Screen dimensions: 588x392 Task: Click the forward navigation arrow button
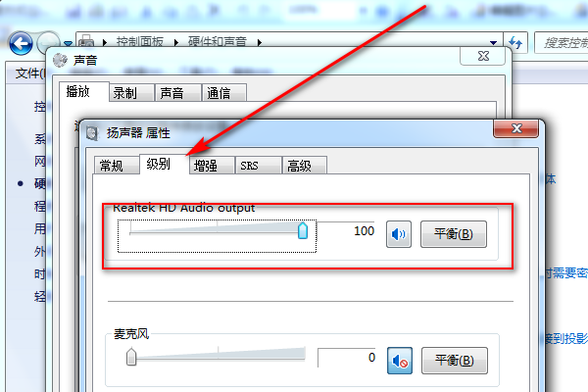tap(48, 43)
